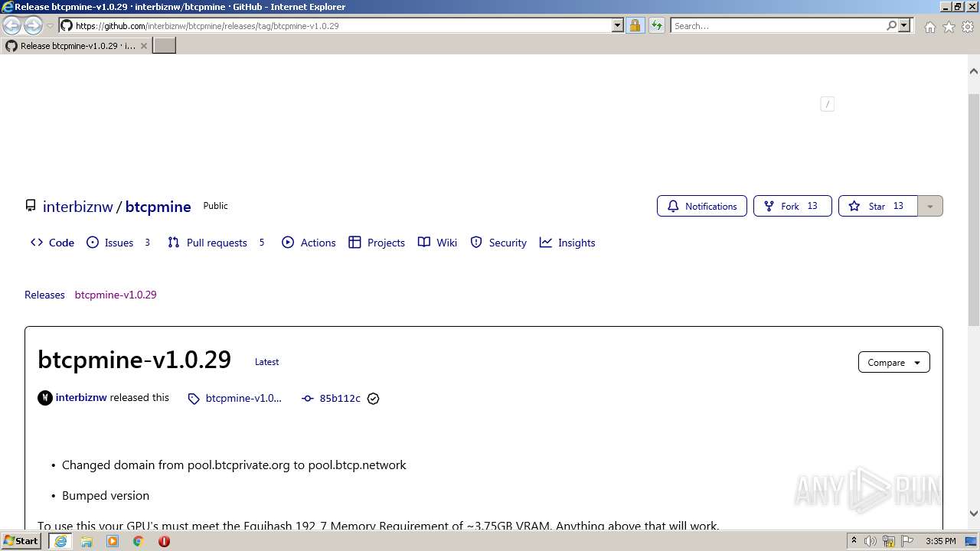Image resolution: width=980 pixels, height=551 pixels.
Task: Click the volume speaker tray icon
Action: (871, 541)
